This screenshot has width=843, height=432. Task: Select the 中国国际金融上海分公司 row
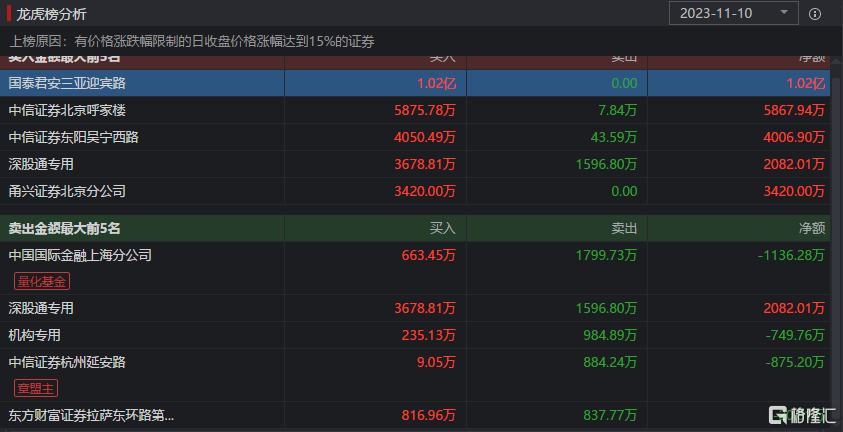(x=415, y=268)
